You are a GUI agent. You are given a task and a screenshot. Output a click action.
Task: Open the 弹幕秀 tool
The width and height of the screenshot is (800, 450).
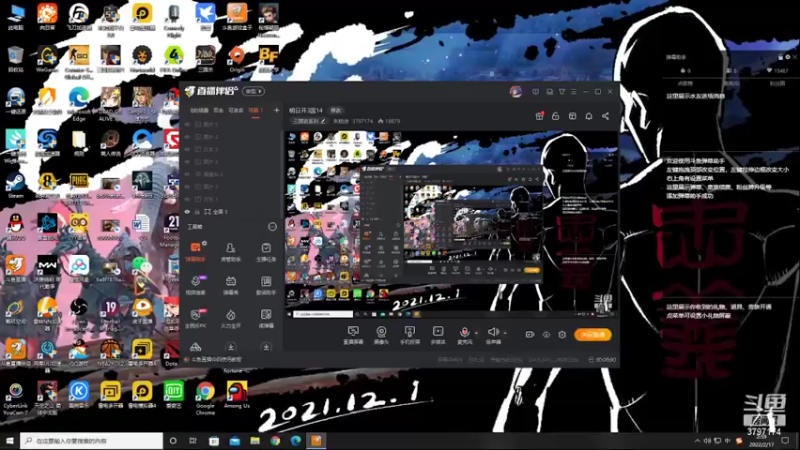[231, 285]
